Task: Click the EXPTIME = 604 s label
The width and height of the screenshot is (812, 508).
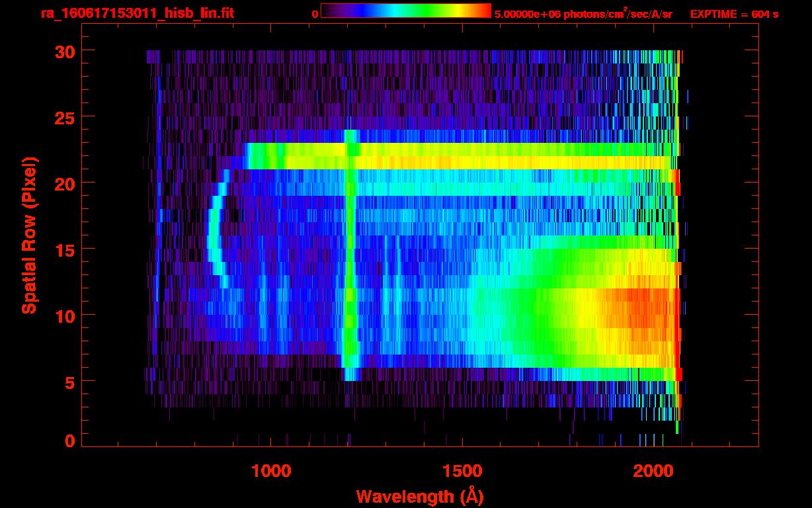Action: coord(734,14)
